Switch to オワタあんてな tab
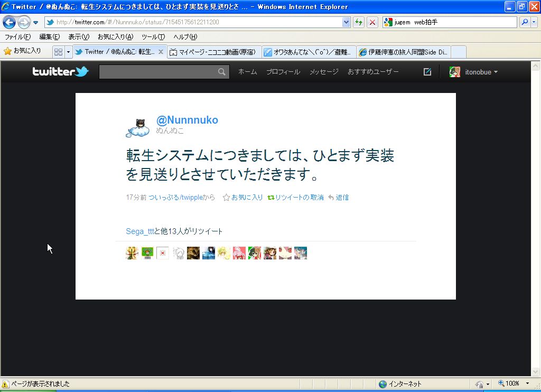This screenshot has height=392, width=541. 309,52
